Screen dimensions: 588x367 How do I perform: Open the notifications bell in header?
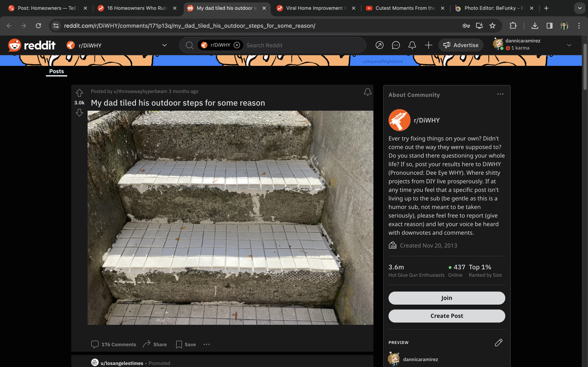pyautogui.click(x=412, y=45)
